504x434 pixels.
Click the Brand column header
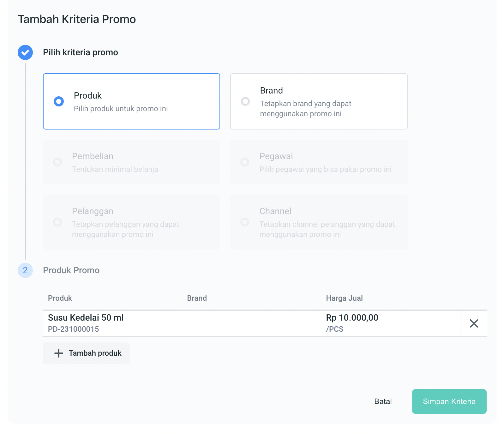pyautogui.click(x=197, y=298)
